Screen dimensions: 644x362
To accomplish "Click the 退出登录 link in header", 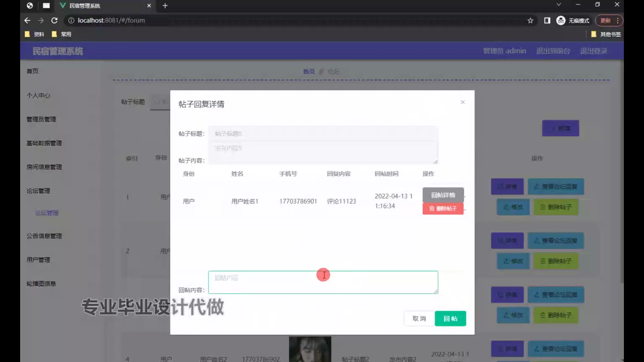I will 593,51.
